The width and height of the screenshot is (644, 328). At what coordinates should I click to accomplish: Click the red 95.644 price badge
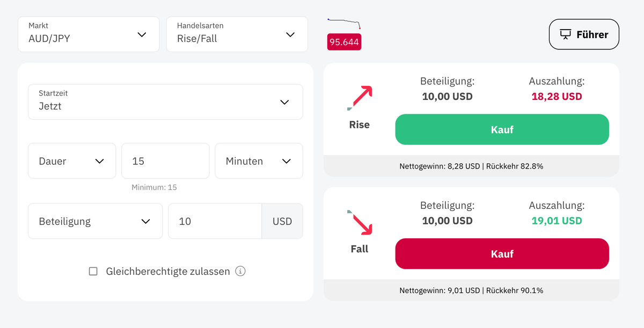(x=344, y=42)
